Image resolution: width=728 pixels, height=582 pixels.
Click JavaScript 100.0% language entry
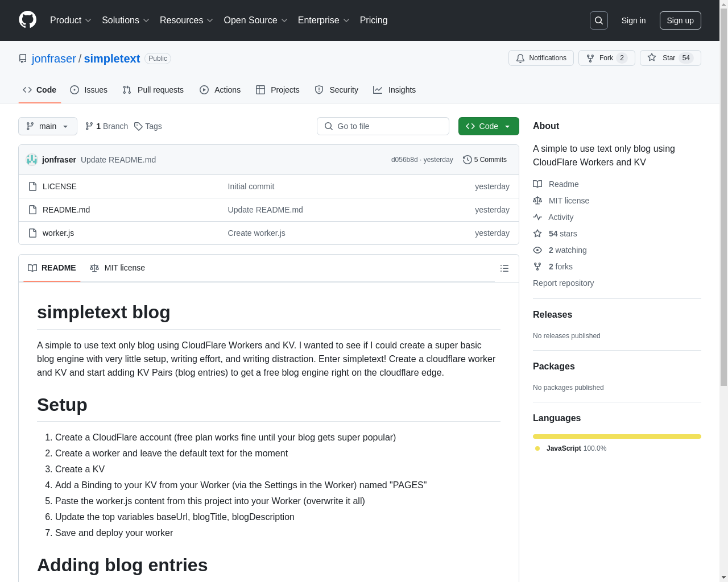coord(571,448)
